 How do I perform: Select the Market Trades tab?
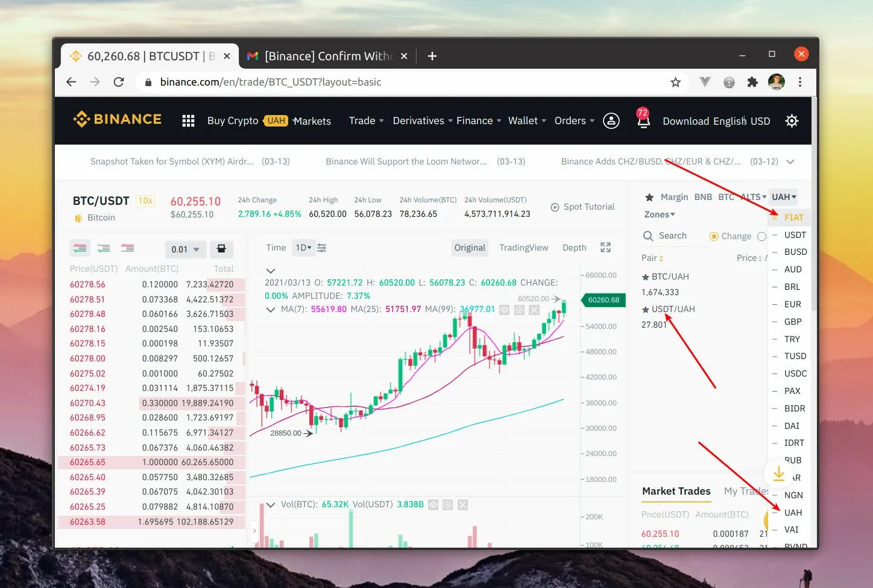[676, 491]
